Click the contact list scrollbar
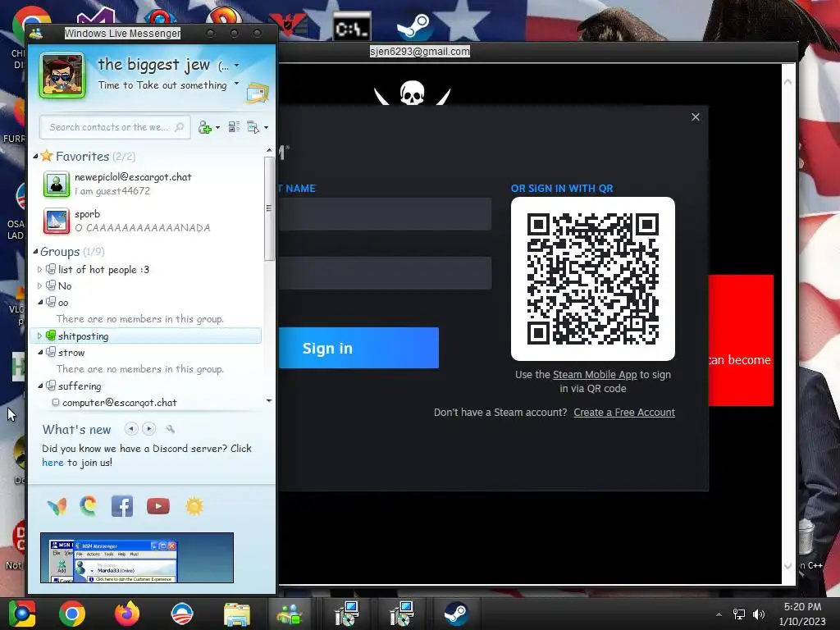The height and width of the screenshot is (630, 840). pos(269,209)
